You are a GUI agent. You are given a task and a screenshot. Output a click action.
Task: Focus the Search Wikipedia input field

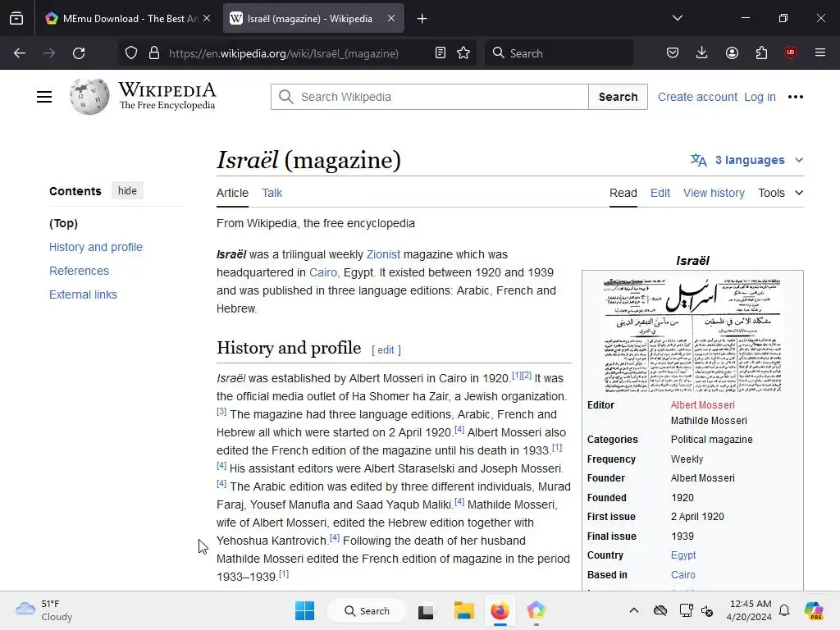[430, 97]
